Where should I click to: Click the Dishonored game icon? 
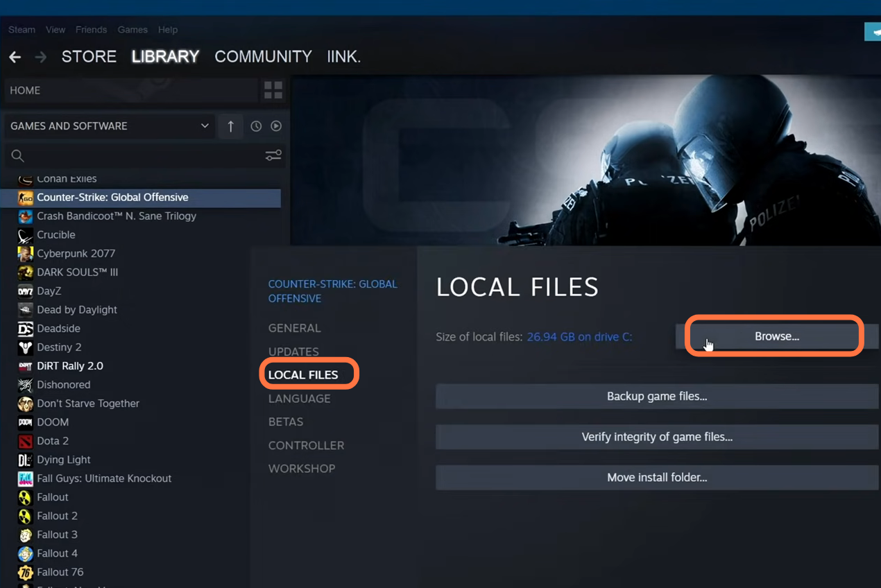pos(26,385)
